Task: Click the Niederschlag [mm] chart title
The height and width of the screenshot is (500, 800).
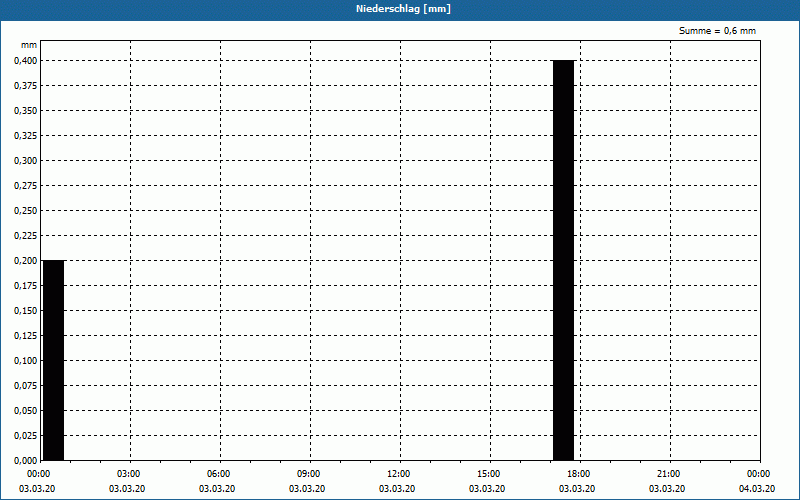Action: tap(403, 9)
